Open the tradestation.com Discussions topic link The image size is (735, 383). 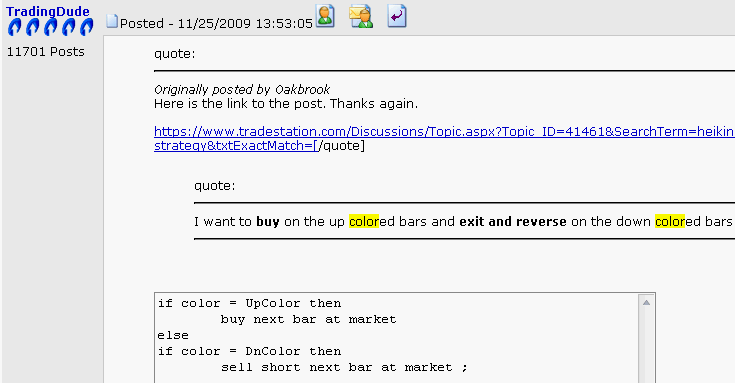click(x=444, y=132)
